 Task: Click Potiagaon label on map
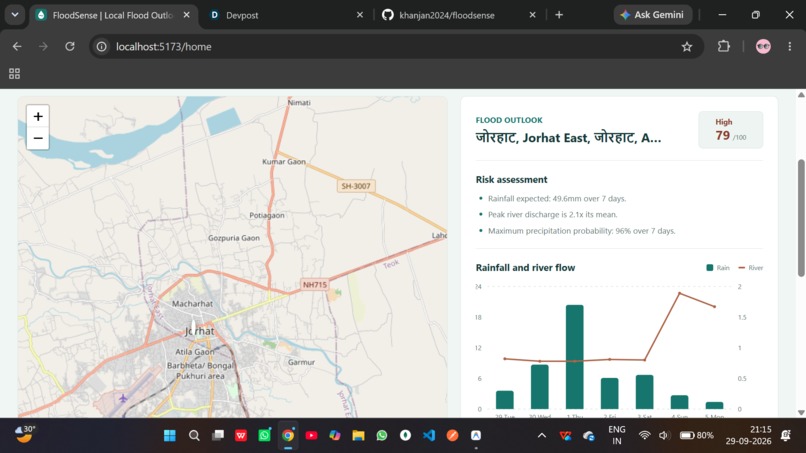267,215
